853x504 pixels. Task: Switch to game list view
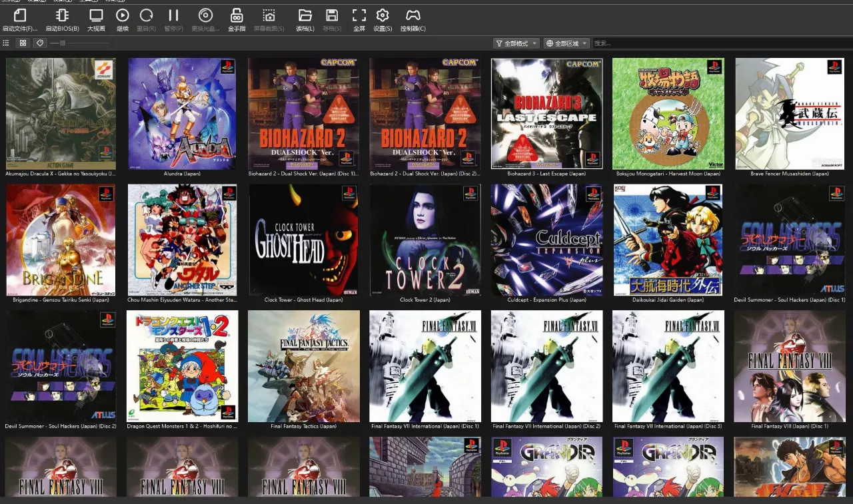pyautogui.click(x=6, y=43)
